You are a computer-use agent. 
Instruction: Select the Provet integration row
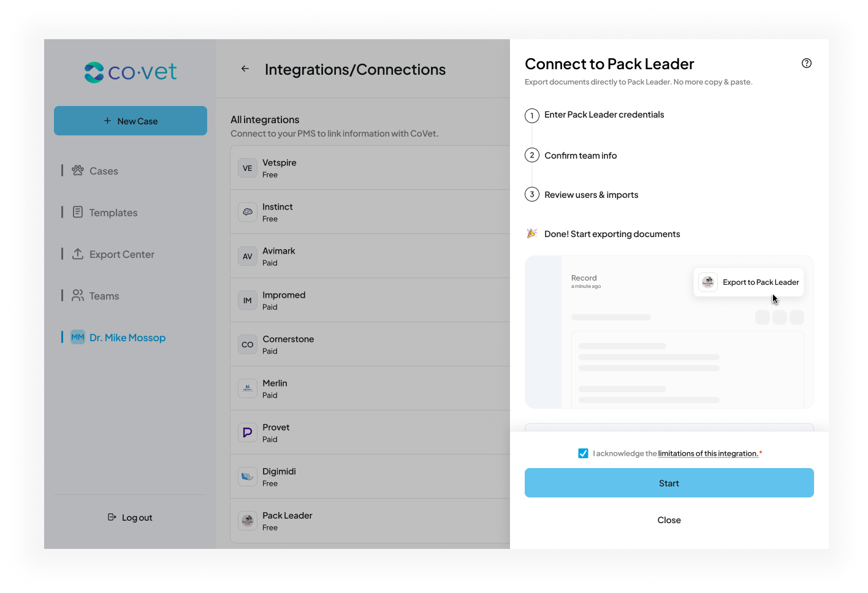[x=370, y=432]
